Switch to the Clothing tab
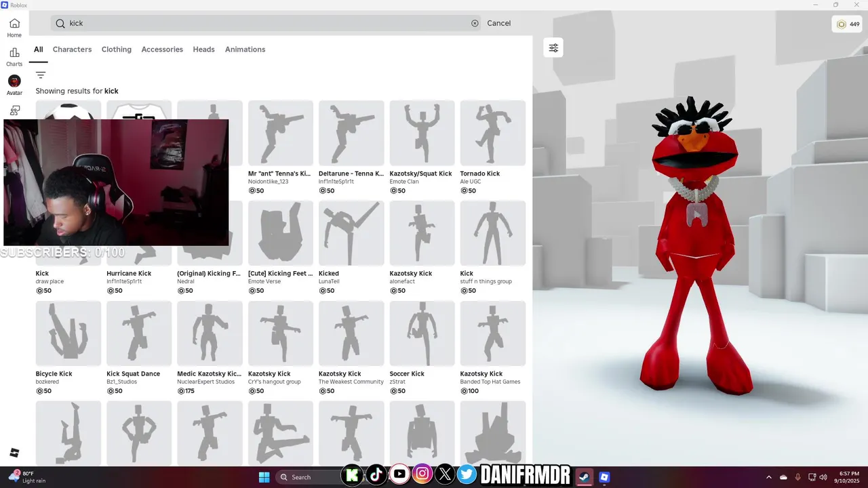 tap(117, 49)
